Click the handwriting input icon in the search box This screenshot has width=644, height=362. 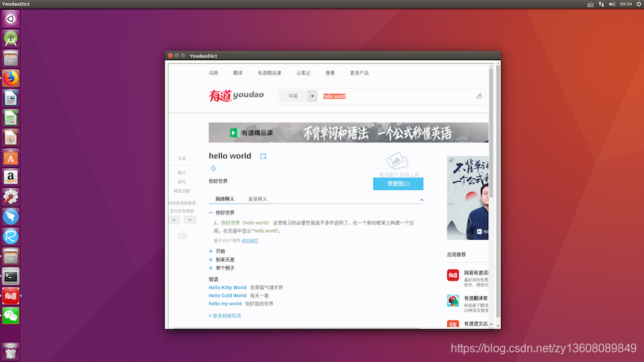click(479, 96)
